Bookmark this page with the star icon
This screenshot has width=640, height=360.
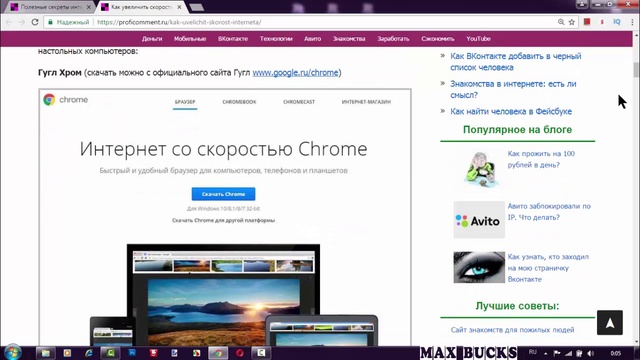pyautogui.click(x=572, y=22)
